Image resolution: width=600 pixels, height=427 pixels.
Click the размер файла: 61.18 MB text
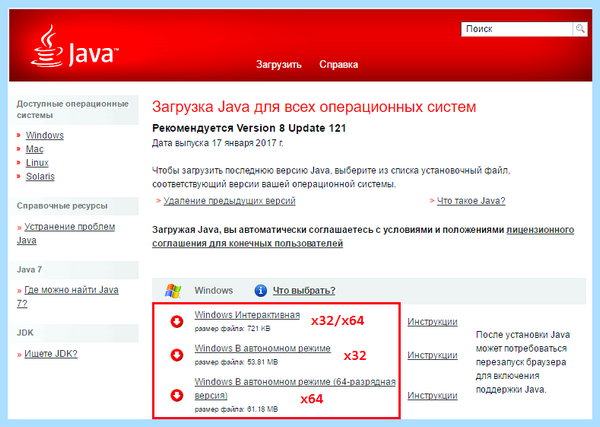[x=236, y=409]
